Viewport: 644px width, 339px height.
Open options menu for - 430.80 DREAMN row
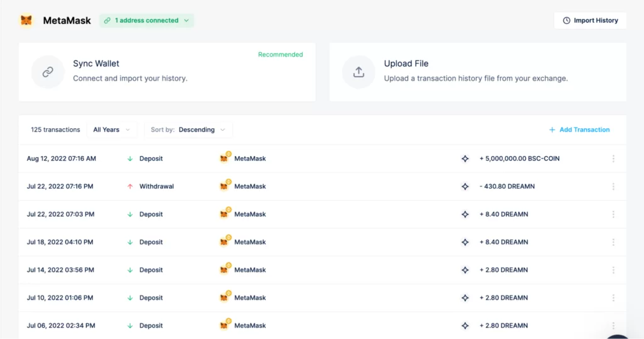pos(613,187)
